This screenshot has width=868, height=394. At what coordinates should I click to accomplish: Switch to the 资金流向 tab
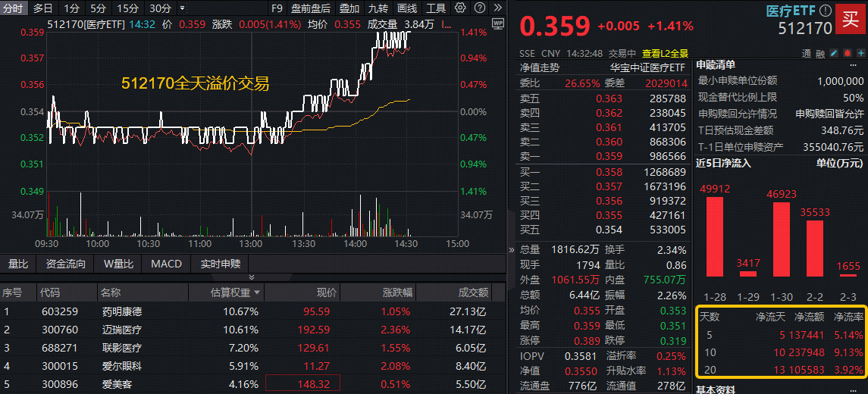point(65,264)
